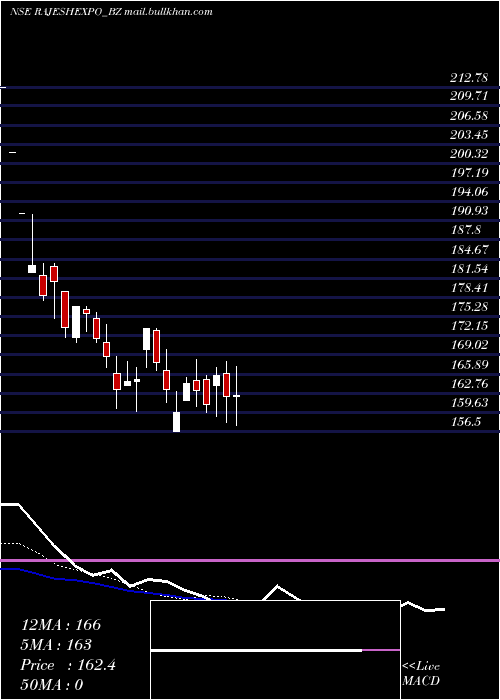Screen dimensions: 500x700
Task: Click the 12MA : 166 readout
Action: [x=61, y=625]
